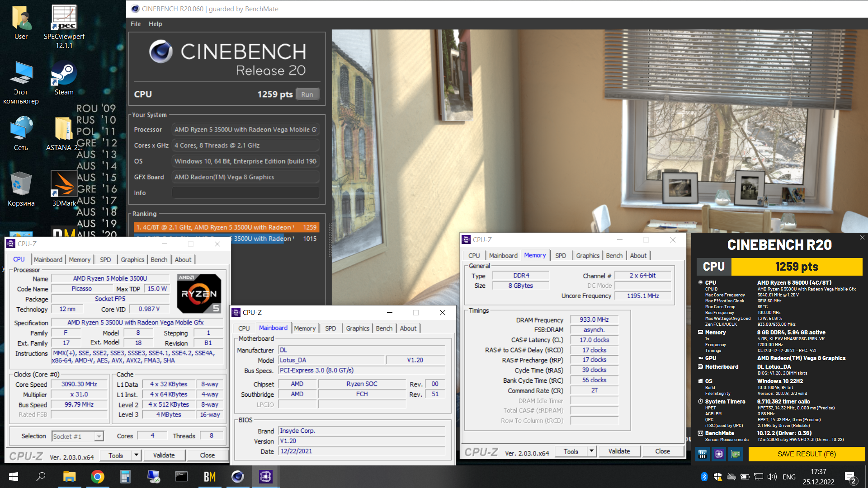The width and height of the screenshot is (868, 488).
Task: Open About tab in the middle CPU-Z window
Action: click(408, 328)
